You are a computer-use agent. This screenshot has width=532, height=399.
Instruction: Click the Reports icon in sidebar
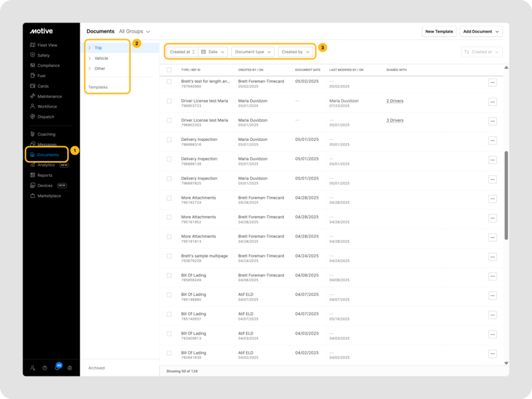32,175
